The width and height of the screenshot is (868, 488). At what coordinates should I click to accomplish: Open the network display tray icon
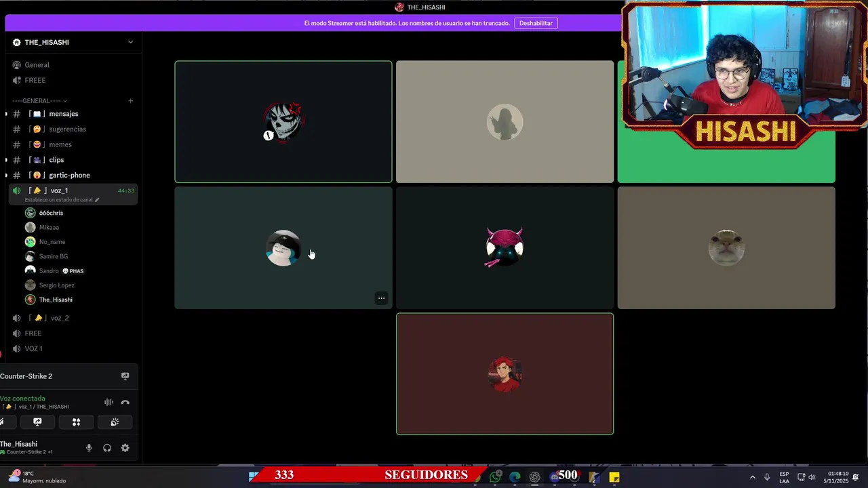pos(801,477)
